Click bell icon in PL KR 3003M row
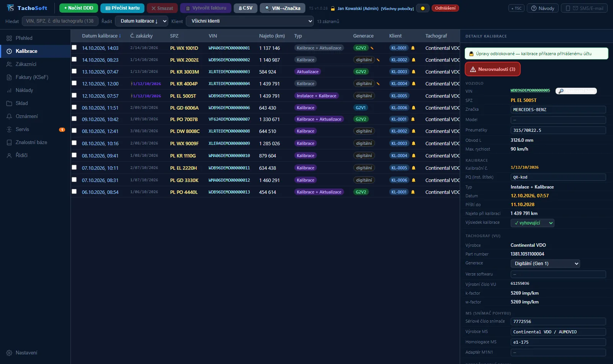Viewport: 613px width, 364px height. pos(413,72)
